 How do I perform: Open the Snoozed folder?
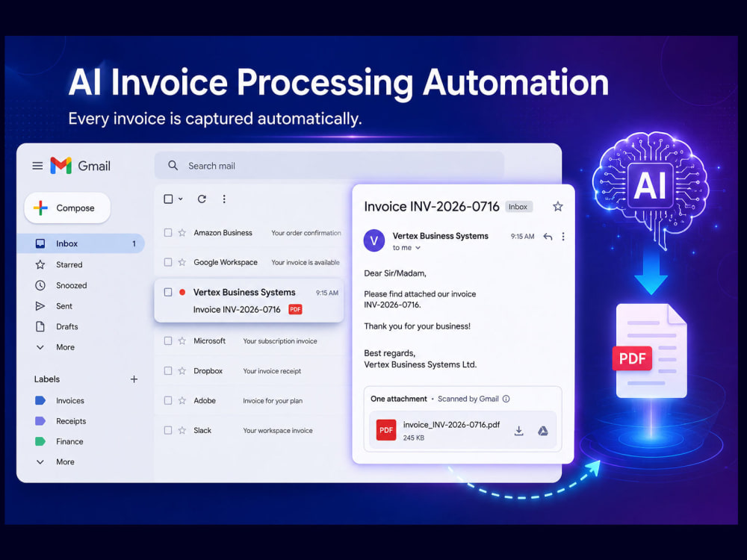pos(71,285)
